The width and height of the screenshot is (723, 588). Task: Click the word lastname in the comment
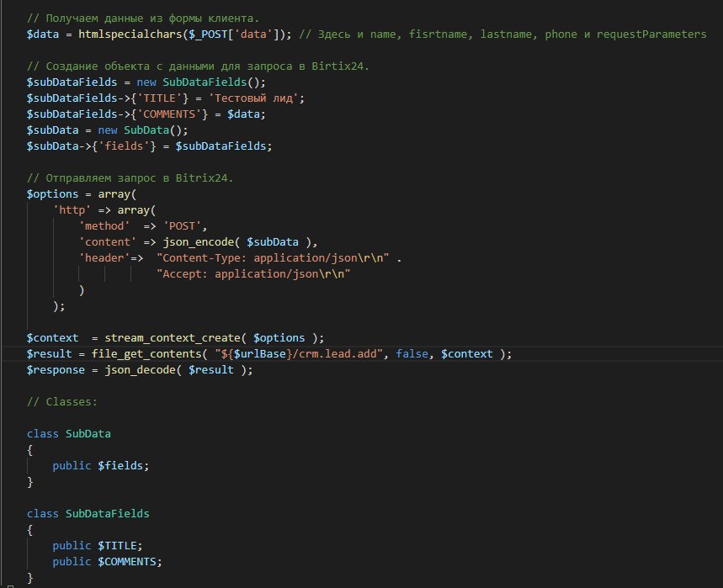506,34
